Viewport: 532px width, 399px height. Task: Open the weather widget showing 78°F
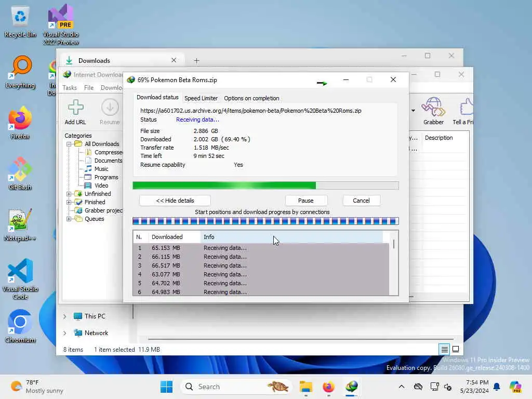click(x=37, y=387)
